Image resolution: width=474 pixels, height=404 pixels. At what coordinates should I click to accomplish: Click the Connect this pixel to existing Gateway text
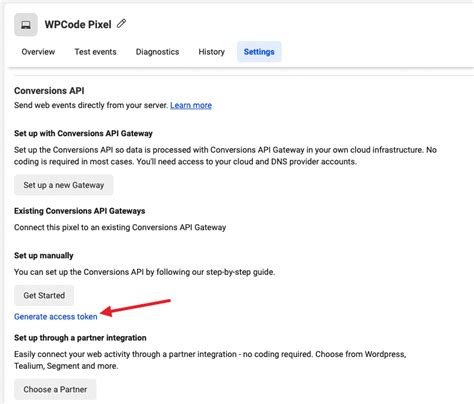[x=120, y=227]
